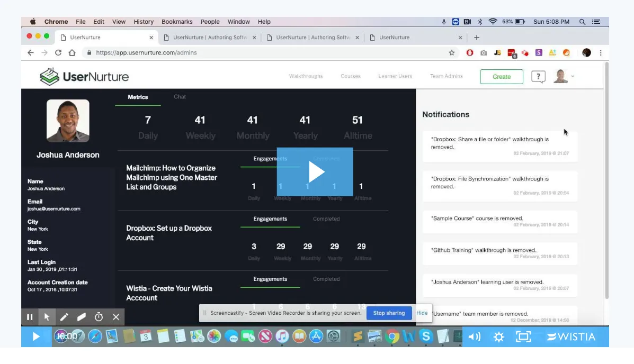
Task: Click the Chrome home button
Action: (72, 52)
